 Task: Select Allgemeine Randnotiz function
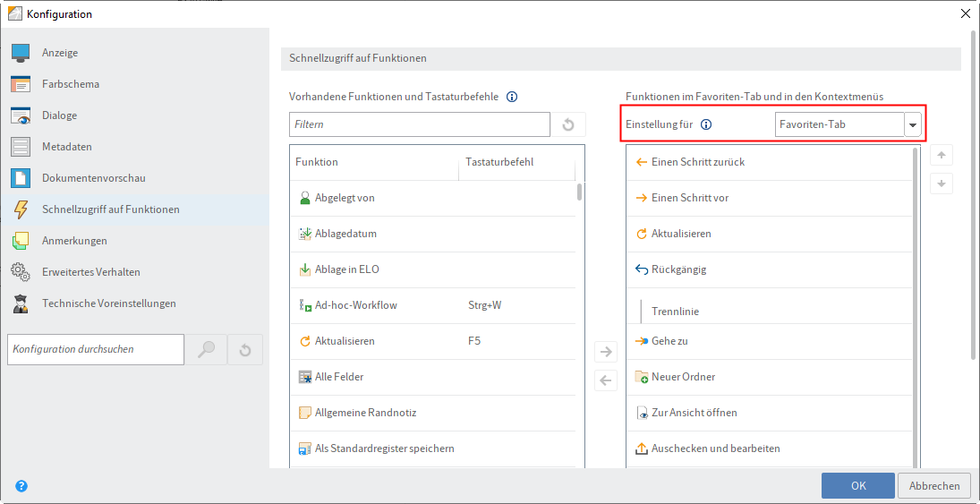[x=432, y=413]
